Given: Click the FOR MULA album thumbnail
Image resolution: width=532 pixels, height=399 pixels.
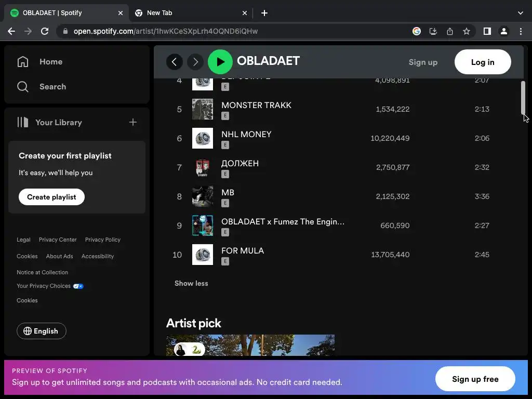Looking at the screenshot, I should point(203,255).
